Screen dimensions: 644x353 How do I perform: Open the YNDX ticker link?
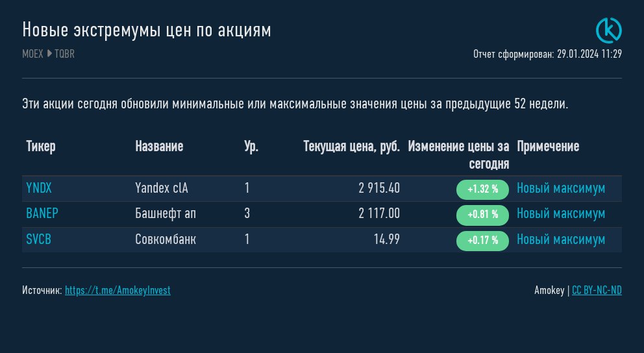point(39,189)
